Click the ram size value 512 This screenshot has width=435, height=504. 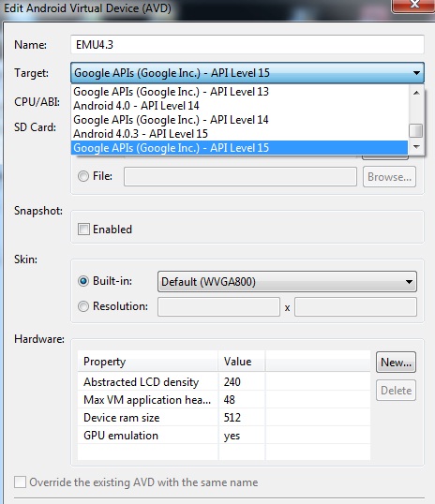coord(232,418)
